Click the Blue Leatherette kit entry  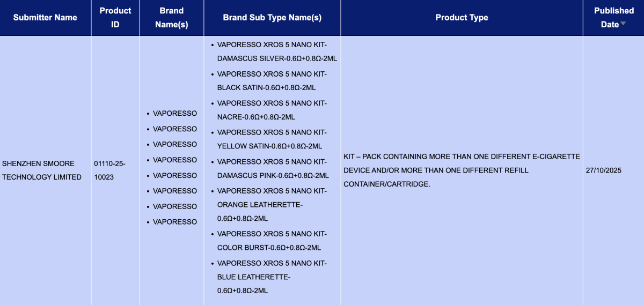pos(272,277)
